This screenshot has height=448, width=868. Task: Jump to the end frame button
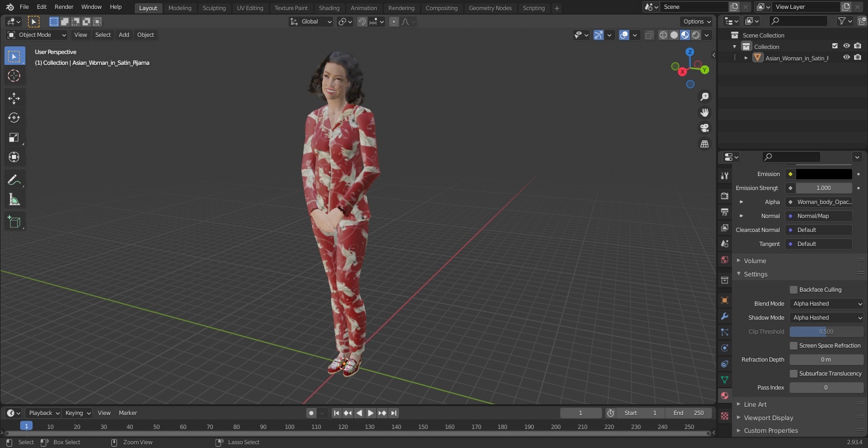(393, 413)
